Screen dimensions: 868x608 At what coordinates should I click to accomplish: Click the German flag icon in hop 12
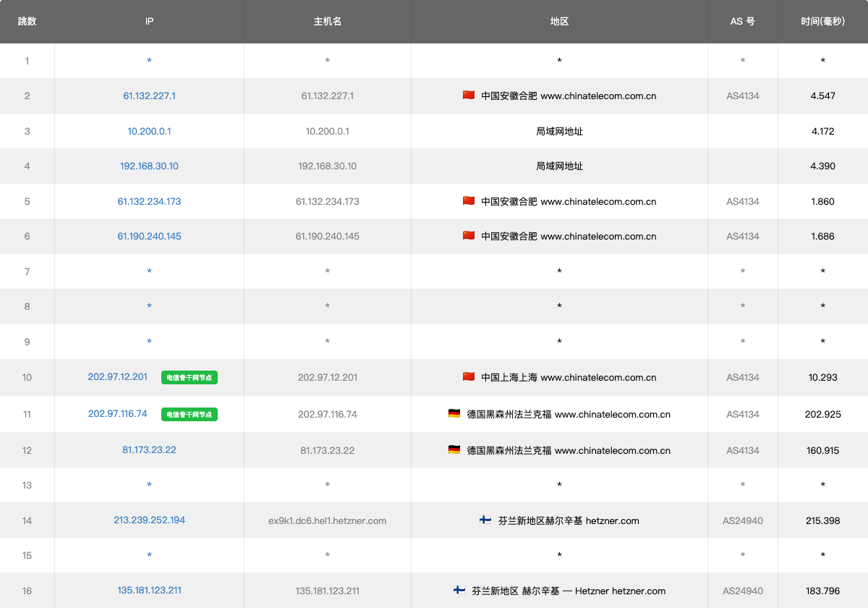[x=454, y=450]
